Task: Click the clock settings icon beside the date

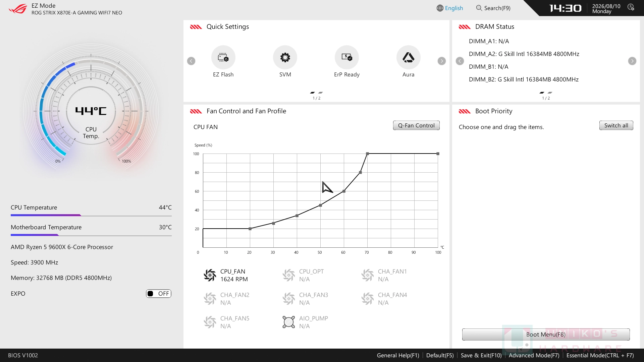Action: coord(631,7)
